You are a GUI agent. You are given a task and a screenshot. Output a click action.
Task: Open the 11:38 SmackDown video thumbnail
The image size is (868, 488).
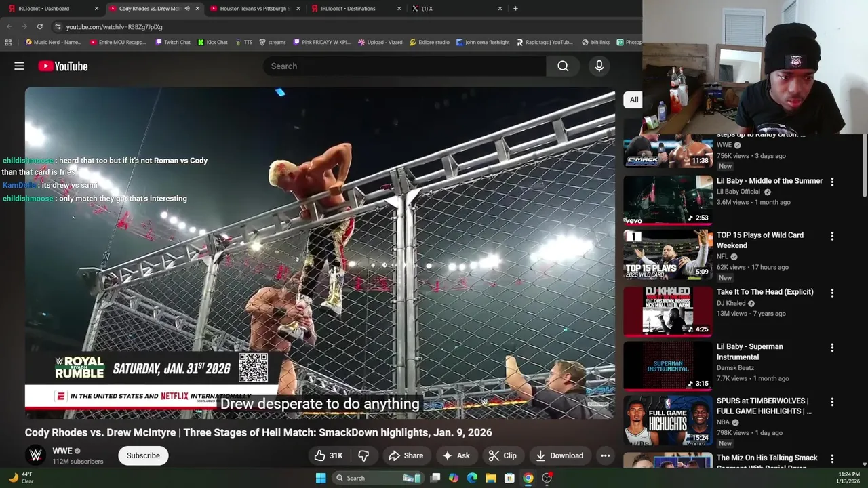[667, 150]
